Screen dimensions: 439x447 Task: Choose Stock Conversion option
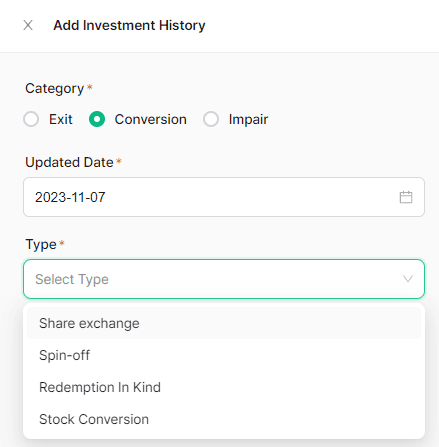point(224,419)
